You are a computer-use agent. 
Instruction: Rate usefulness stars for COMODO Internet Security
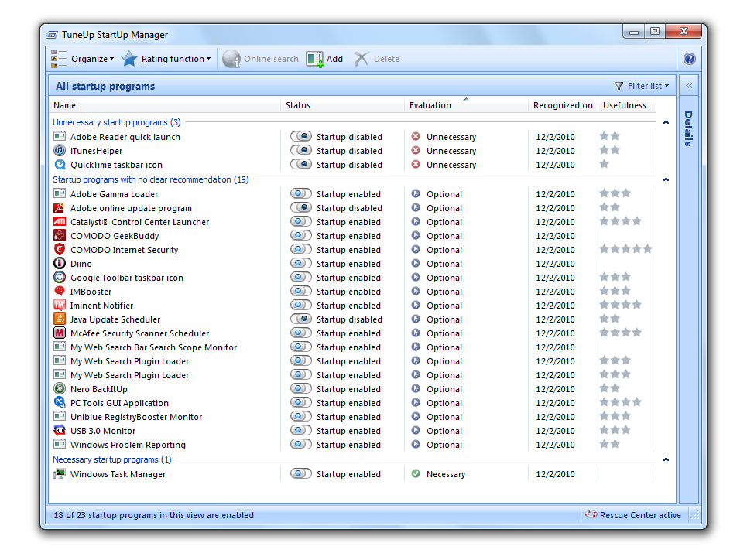click(x=625, y=249)
